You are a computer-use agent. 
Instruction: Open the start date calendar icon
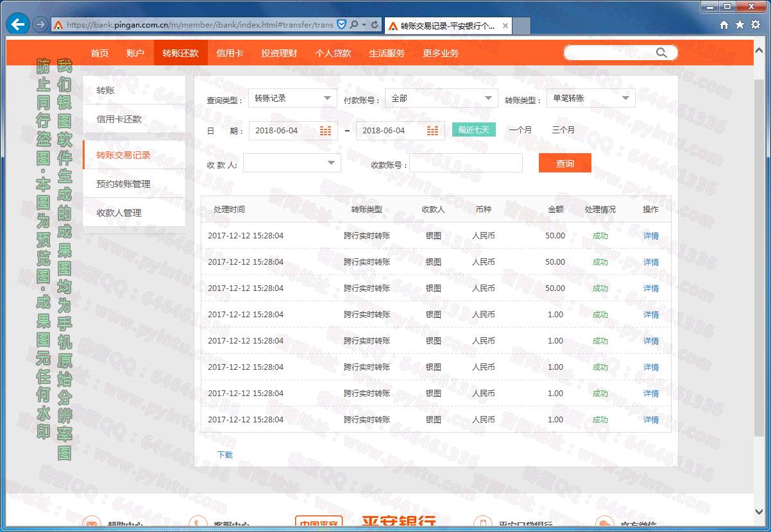coord(326,131)
